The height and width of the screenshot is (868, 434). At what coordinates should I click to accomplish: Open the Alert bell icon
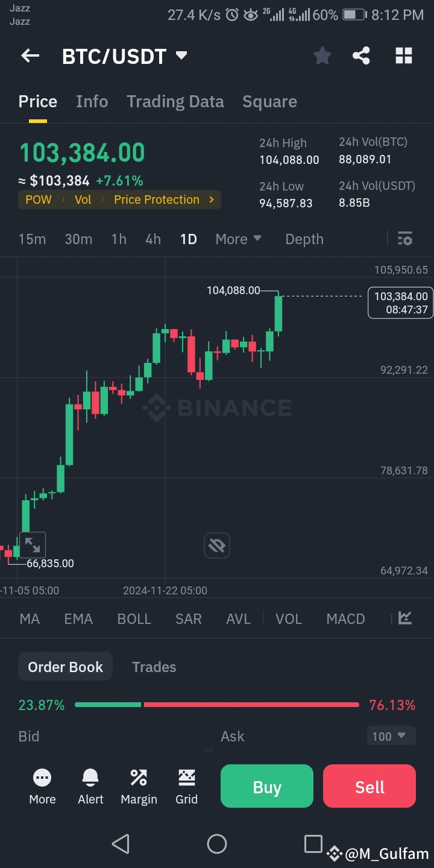coord(90,787)
